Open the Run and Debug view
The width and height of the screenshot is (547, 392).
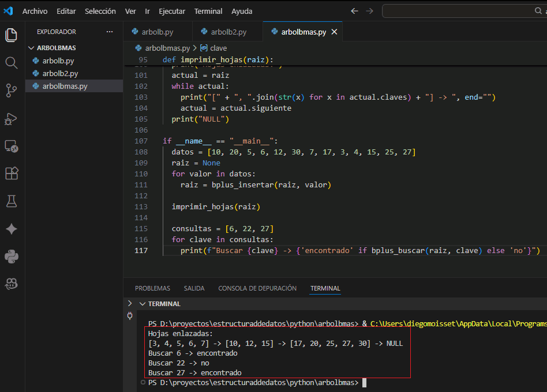11,118
